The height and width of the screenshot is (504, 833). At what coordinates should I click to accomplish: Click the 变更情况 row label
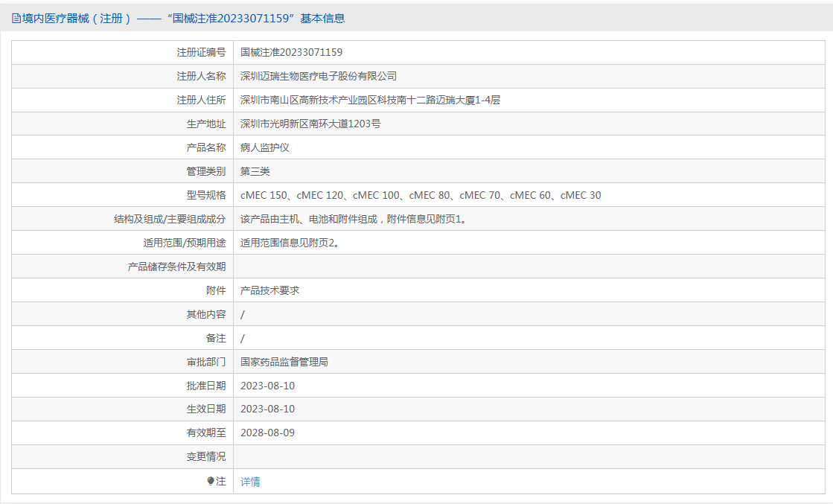pyautogui.click(x=205, y=457)
